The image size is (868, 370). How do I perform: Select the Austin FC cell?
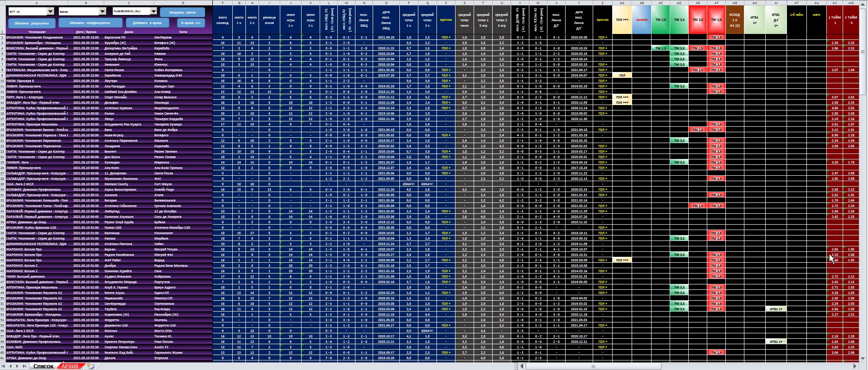[x=183, y=347]
